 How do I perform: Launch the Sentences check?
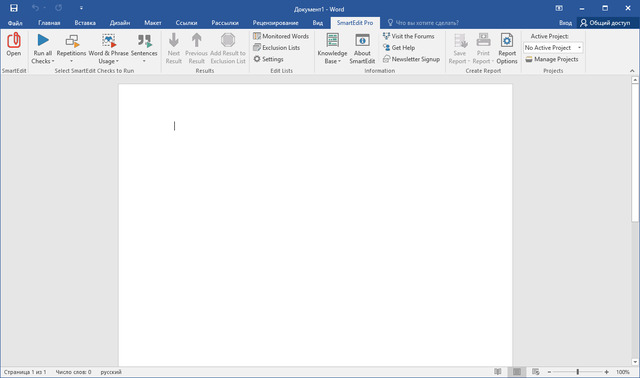coord(144,48)
